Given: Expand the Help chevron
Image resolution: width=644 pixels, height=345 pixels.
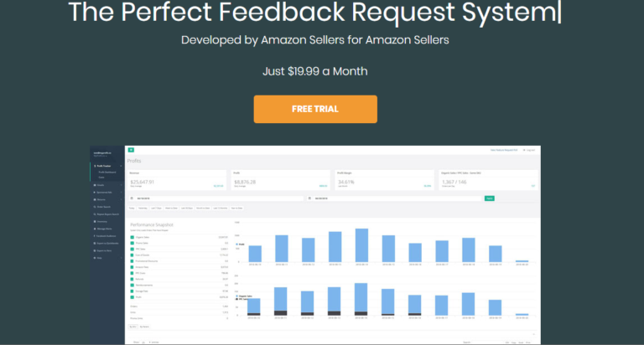Looking at the screenshot, I should coord(121,258).
